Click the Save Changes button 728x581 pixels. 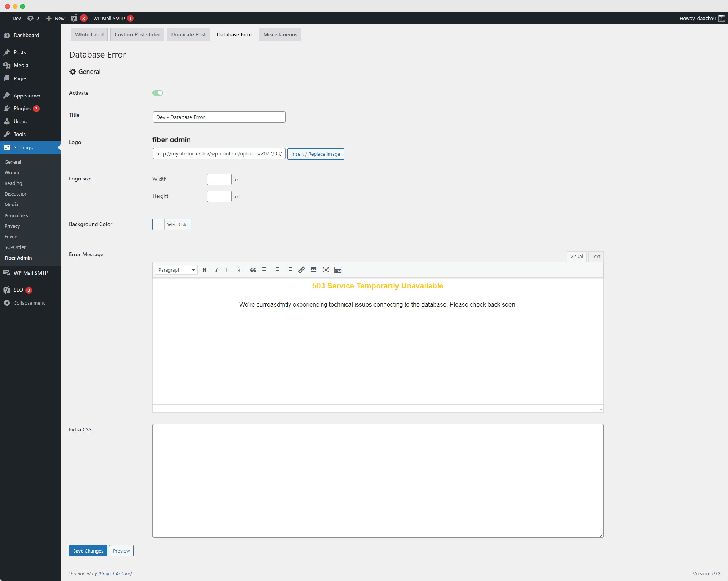coord(88,551)
